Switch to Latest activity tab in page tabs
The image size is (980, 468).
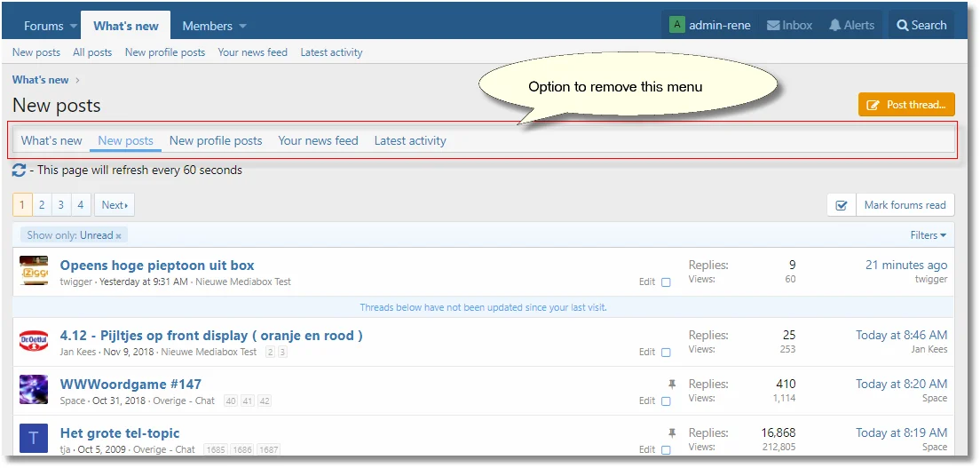click(x=410, y=140)
